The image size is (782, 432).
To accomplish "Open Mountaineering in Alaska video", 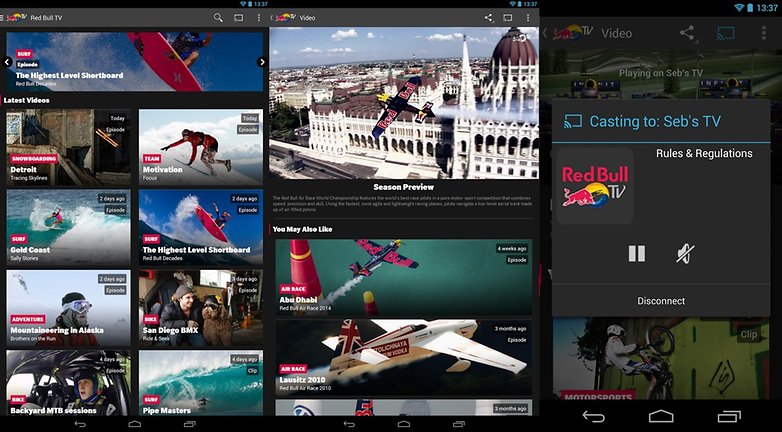I will click(x=68, y=308).
